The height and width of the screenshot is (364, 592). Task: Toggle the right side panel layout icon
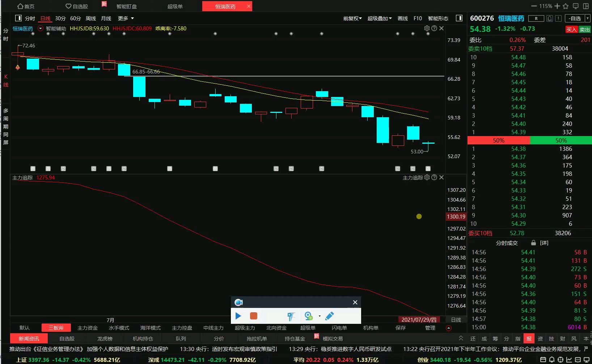click(x=459, y=18)
